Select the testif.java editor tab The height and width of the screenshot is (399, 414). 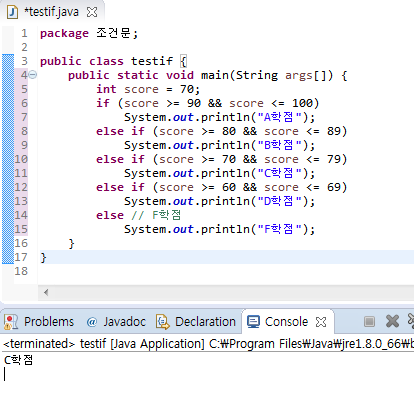(52, 12)
